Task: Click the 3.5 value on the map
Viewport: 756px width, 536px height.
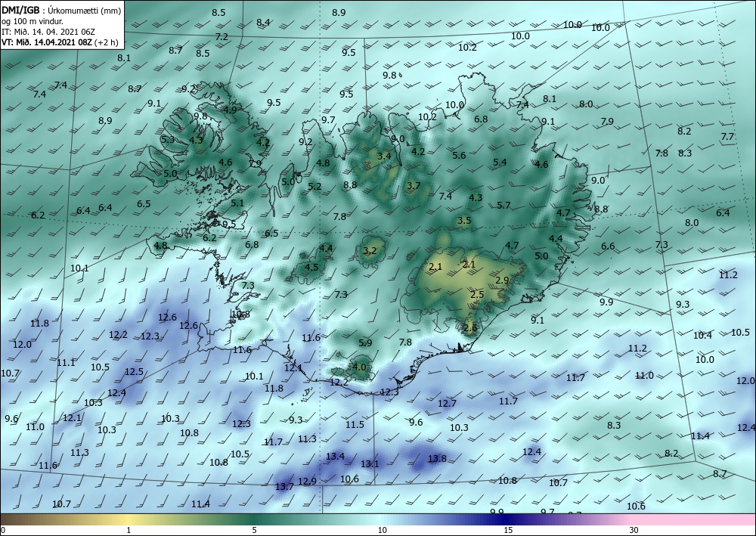Action: pyautogui.click(x=464, y=221)
